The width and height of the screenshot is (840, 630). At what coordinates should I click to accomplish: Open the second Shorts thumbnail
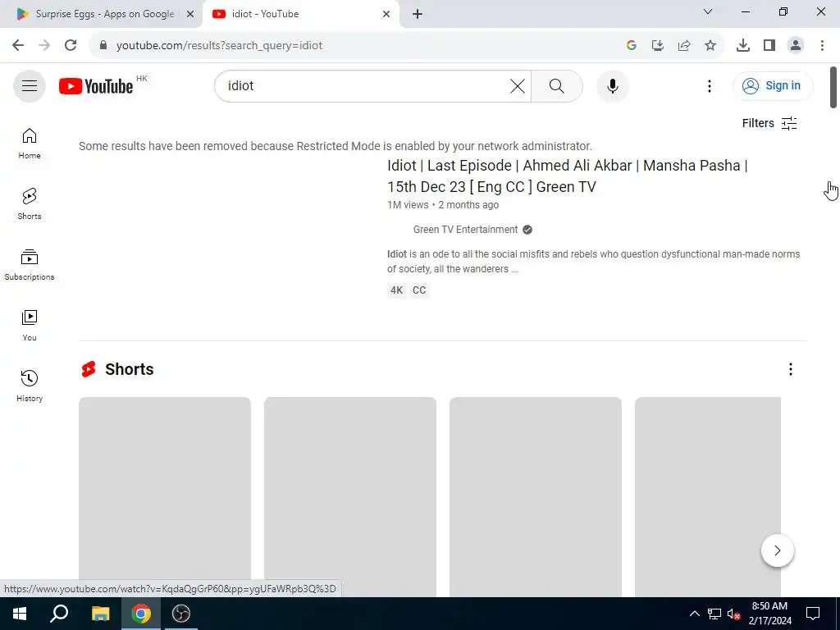pyautogui.click(x=349, y=496)
